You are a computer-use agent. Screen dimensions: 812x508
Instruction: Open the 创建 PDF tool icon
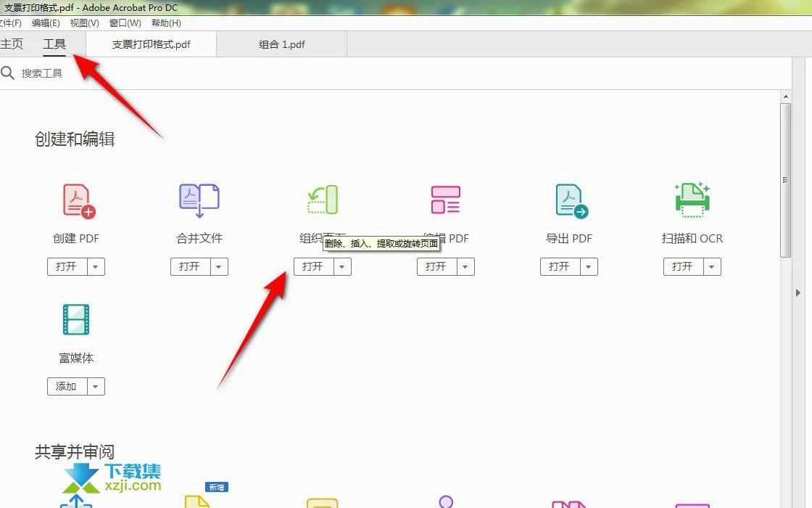tap(76, 200)
